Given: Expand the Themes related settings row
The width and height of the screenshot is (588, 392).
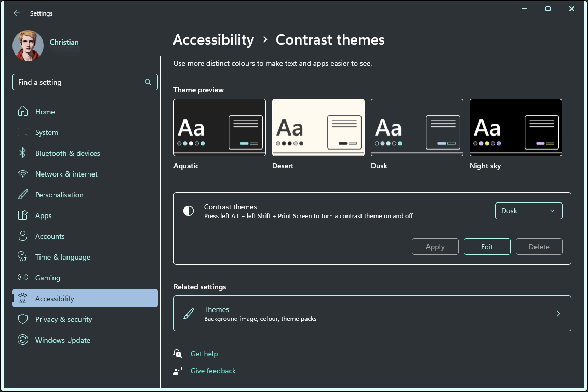Looking at the screenshot, I should [372, 313].
